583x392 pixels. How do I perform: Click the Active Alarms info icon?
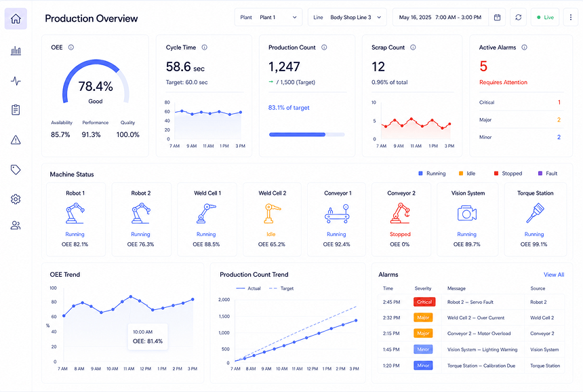click(x=524, y=47)
